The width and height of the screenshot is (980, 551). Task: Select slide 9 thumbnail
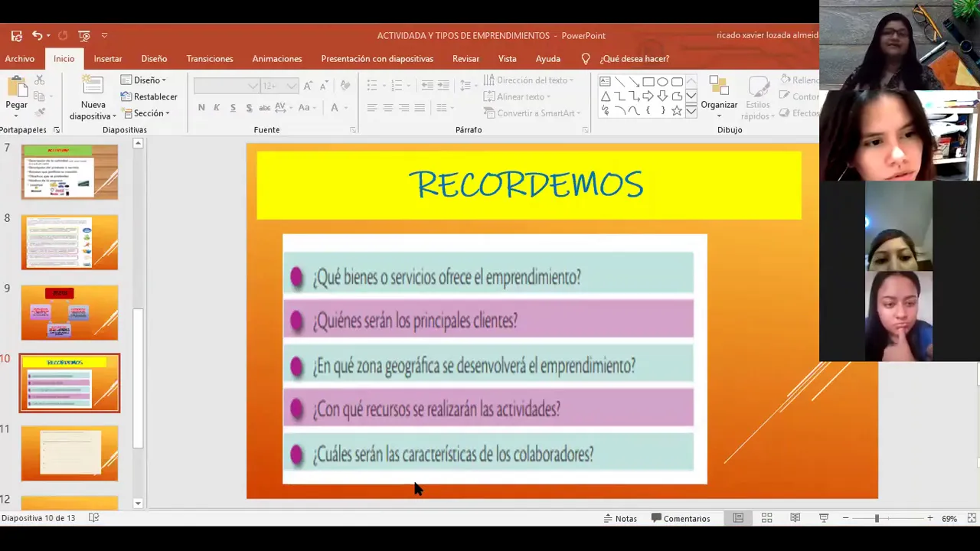point(70,312)
